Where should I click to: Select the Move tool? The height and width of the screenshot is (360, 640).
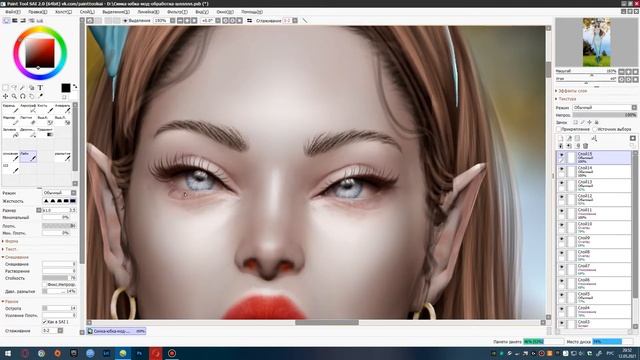point(5,96)
